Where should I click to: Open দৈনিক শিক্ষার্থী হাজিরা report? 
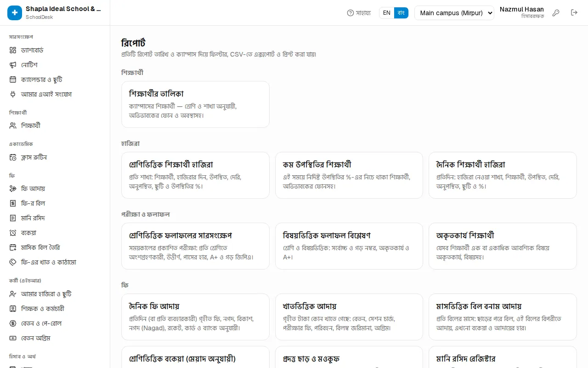click(x=503, y=175)
